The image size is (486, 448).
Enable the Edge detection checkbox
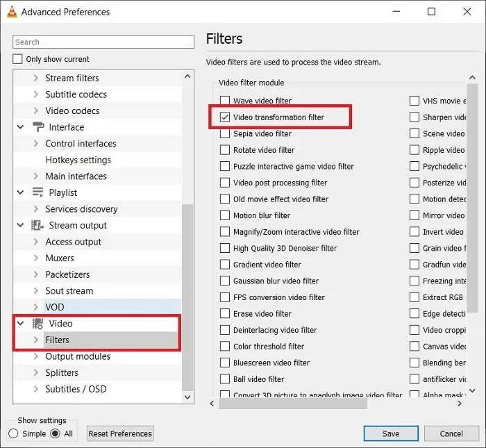(x=414, y=313)
